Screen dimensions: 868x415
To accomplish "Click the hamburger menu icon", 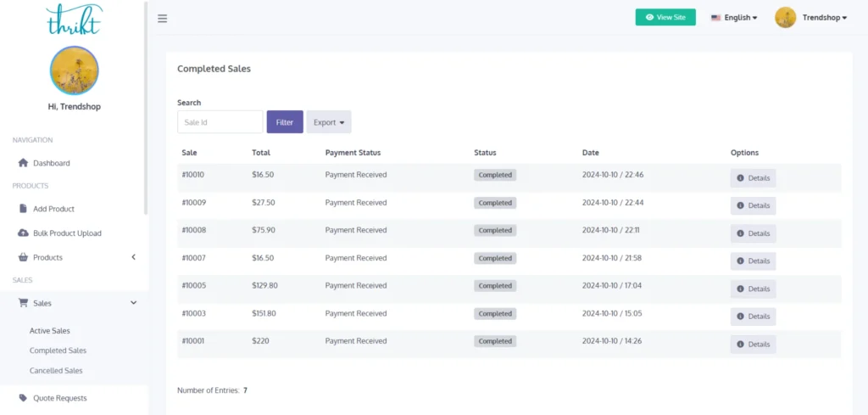I will 163,19.
